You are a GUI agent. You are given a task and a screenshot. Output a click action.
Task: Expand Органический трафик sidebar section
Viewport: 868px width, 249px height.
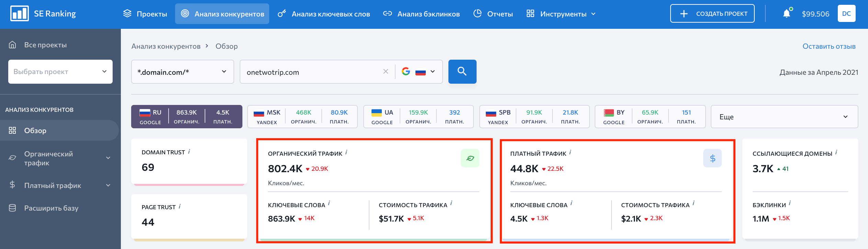click(x=108, y=158)
